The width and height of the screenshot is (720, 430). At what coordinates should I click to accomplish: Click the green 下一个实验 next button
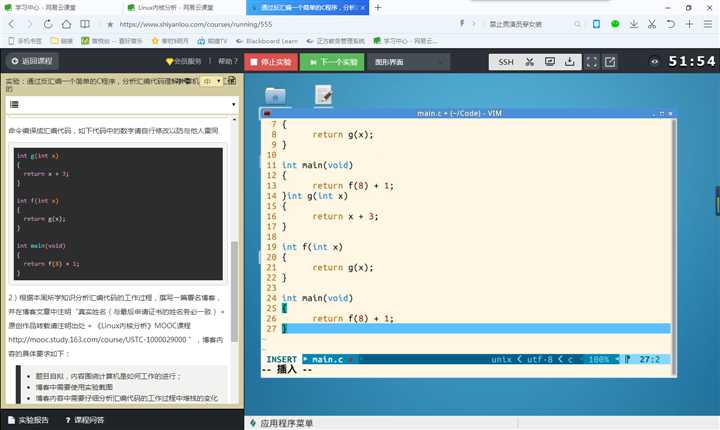pos(332,62)
